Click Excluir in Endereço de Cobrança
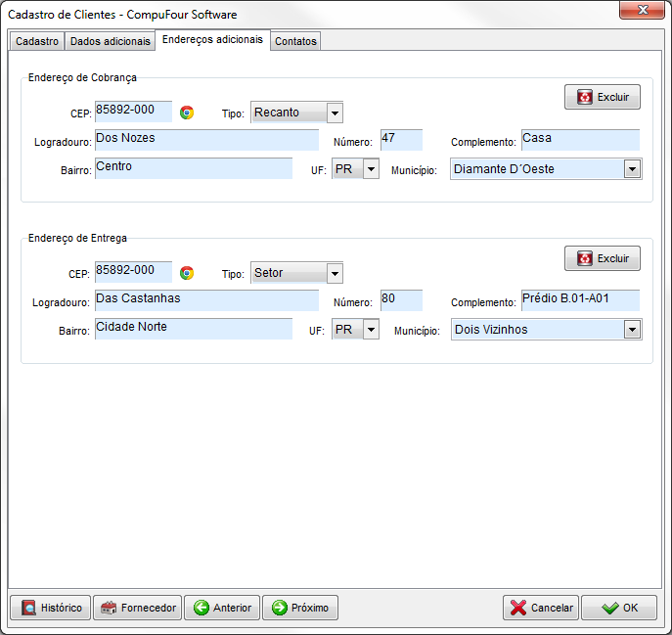Image resolution: width=672 pixels, height=635 pixels. [603, 98]
